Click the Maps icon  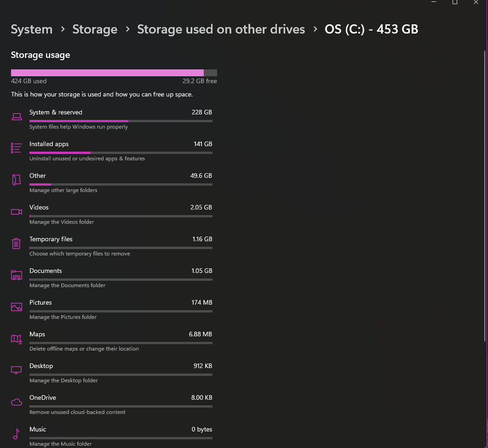click(x=17, y=339)
